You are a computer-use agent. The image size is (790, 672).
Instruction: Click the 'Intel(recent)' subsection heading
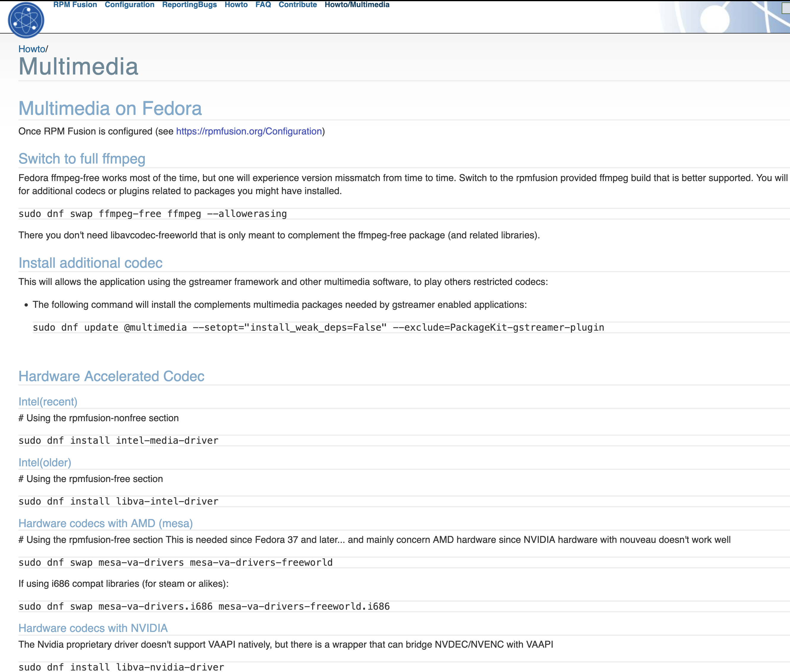point(48,402)
